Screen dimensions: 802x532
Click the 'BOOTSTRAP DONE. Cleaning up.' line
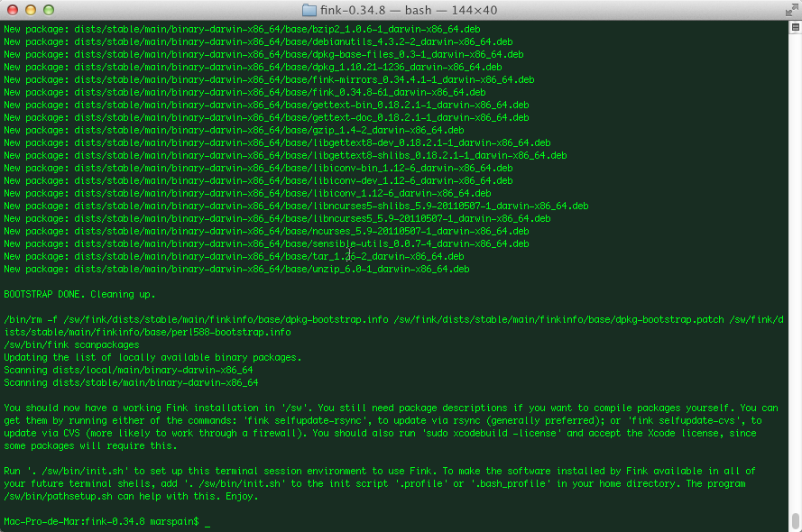click(79, 295)
